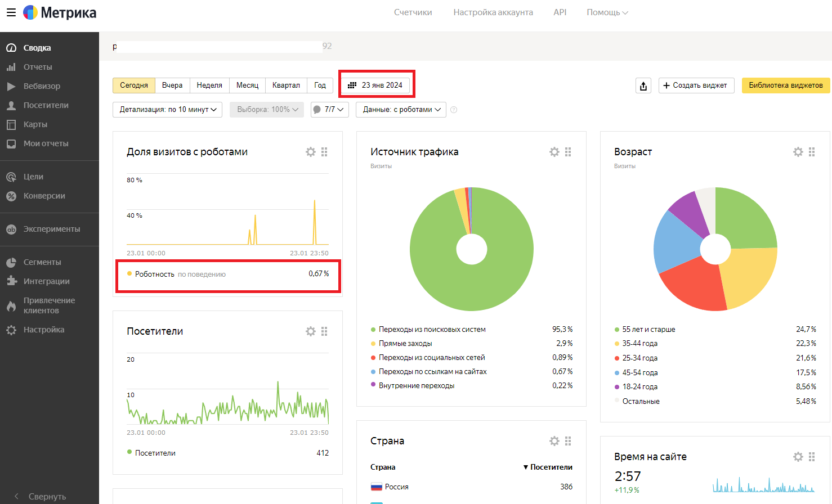Viewport: 832px width, 504px height.
Task: Select the Сегодня period
Action: click(134, 85)
